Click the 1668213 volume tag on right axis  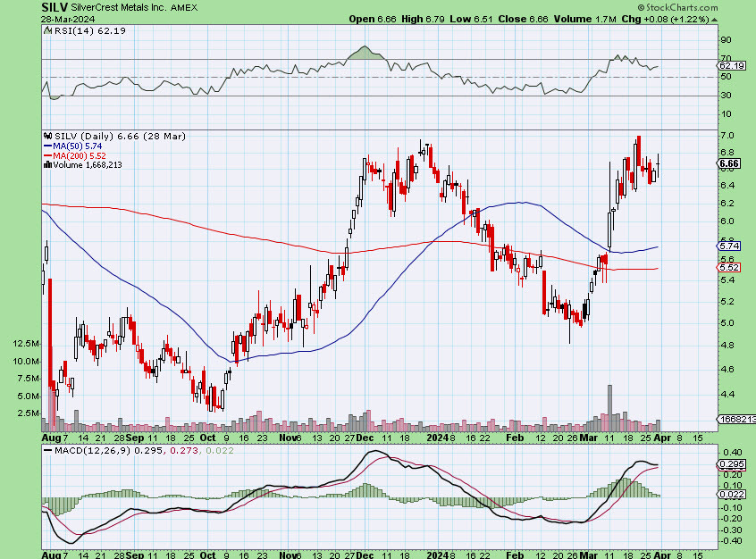(x=736, y=420)
